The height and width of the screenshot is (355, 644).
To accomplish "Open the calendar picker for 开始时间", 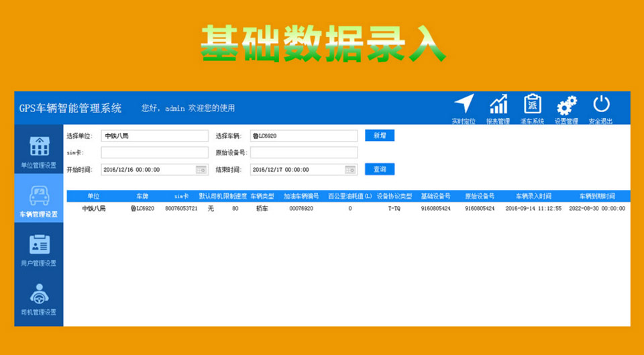I will point(201,170).
